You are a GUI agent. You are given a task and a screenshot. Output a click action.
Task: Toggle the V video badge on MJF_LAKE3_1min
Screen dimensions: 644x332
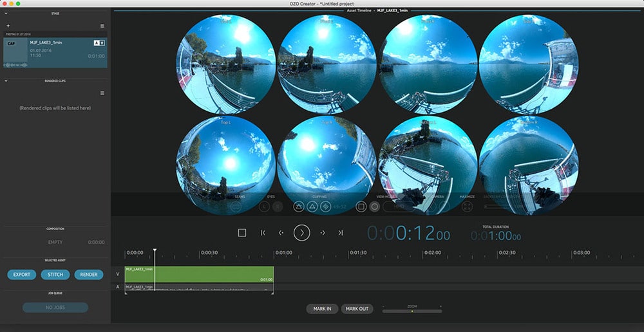[x=102, y=43]
